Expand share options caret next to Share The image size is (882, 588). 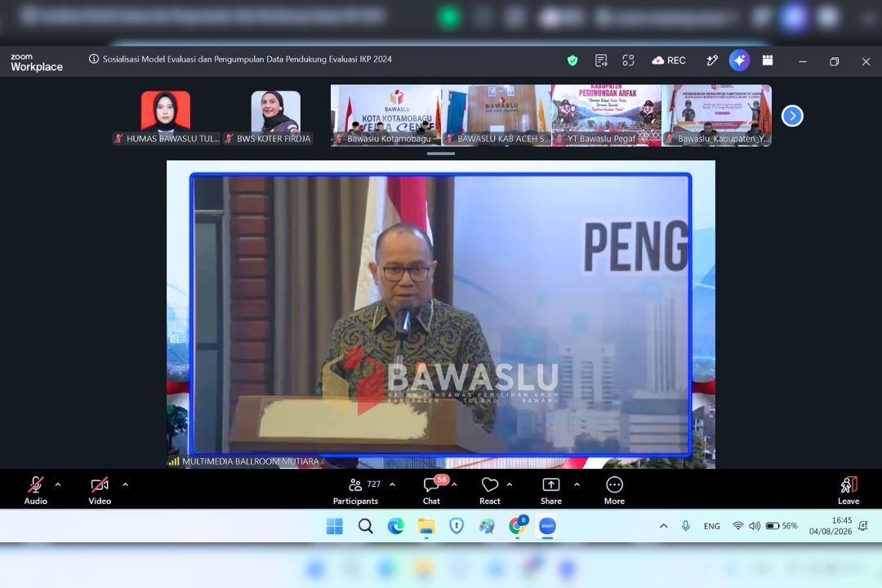coord(577,484)
